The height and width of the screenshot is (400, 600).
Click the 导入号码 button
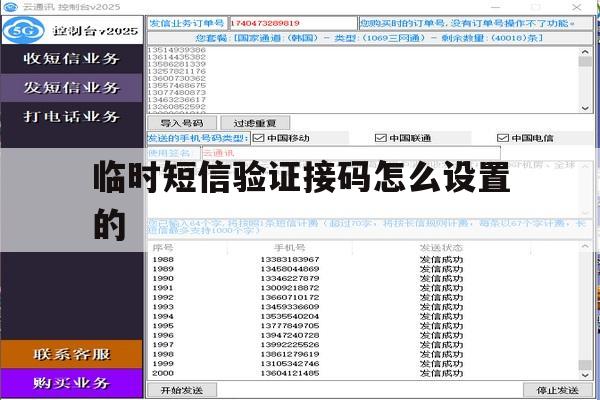182,123
